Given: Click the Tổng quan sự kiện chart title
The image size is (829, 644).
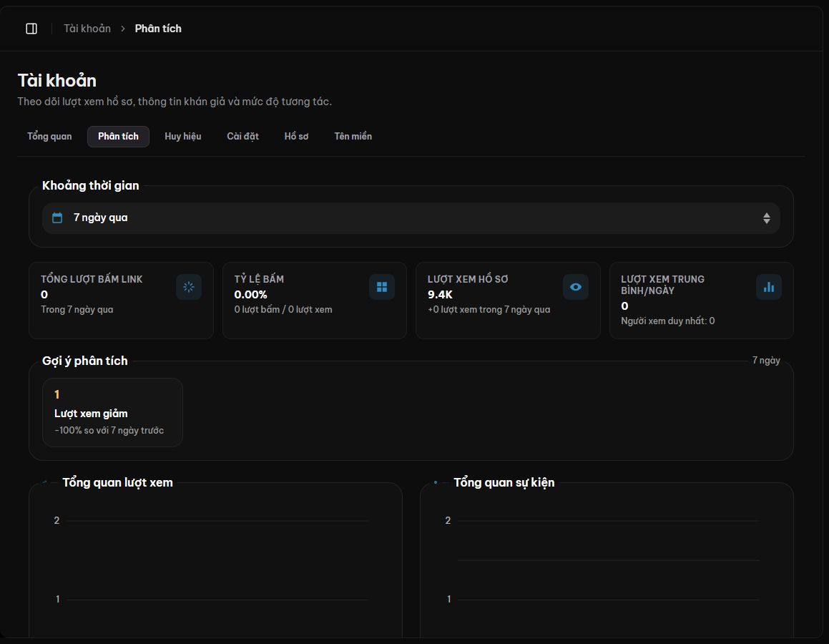Looking at the screenshot, I should 504,482.
